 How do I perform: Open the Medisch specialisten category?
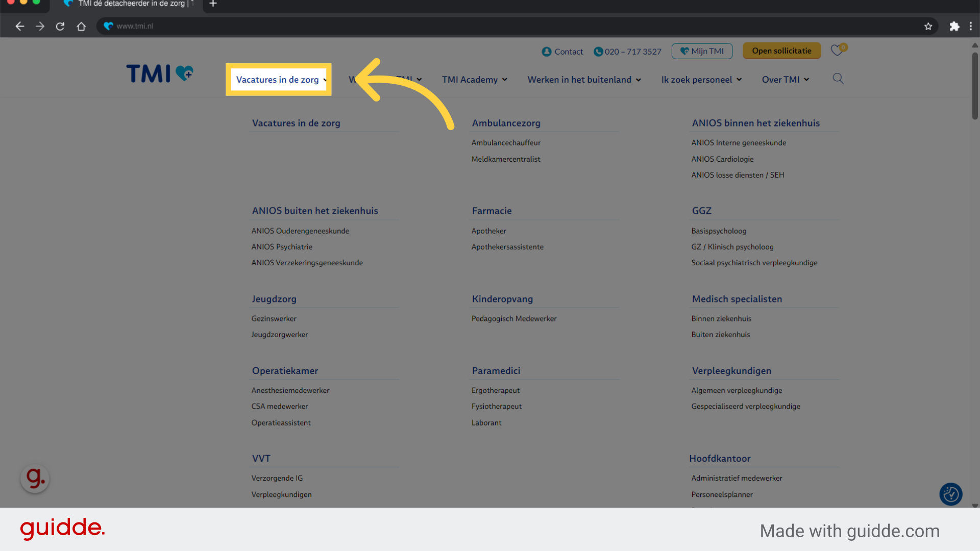pyautogui.click(x=737, y=299)
